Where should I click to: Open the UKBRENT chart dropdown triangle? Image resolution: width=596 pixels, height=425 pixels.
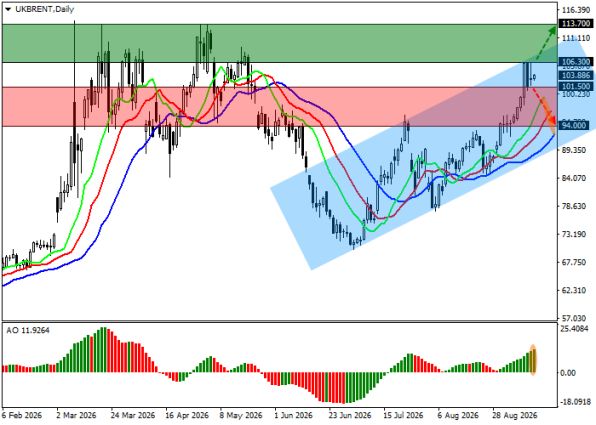pyautogui.click(x=8, y=10)
